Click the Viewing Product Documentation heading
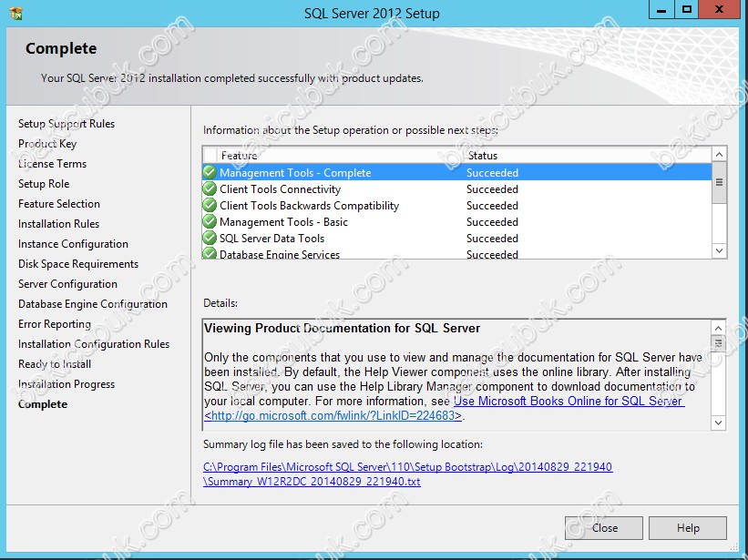 click(342, 328)
